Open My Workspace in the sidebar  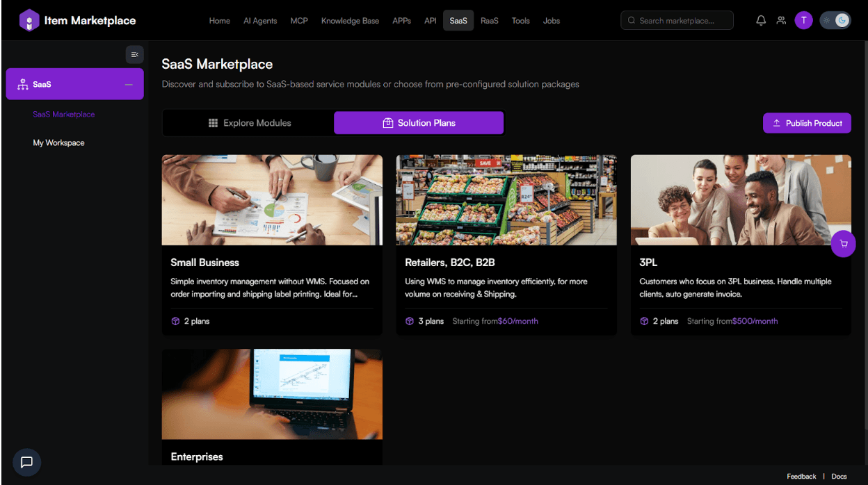point(59,142)
